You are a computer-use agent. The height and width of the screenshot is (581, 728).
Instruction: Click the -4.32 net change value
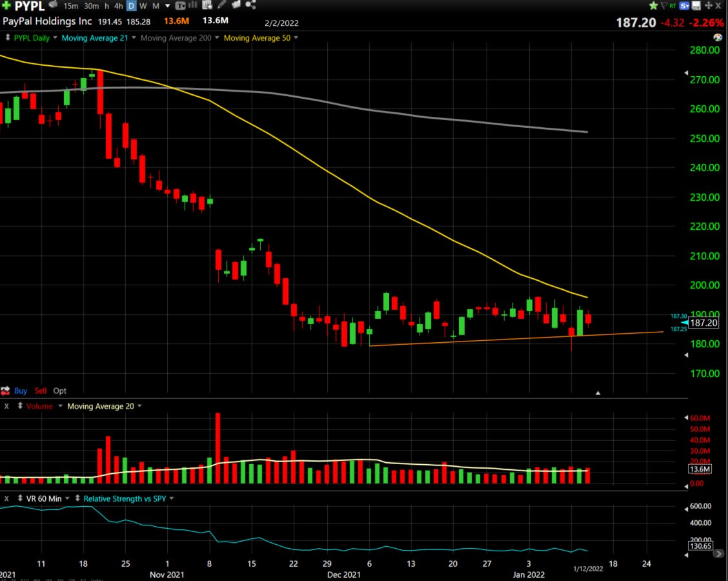point(672,23)
